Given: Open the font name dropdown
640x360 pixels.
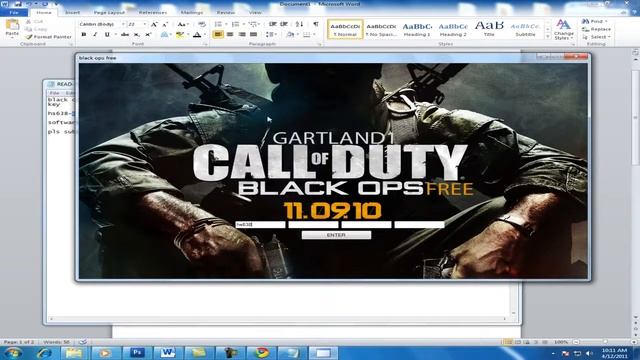Looking at the screenshot, I should point(123,24).
